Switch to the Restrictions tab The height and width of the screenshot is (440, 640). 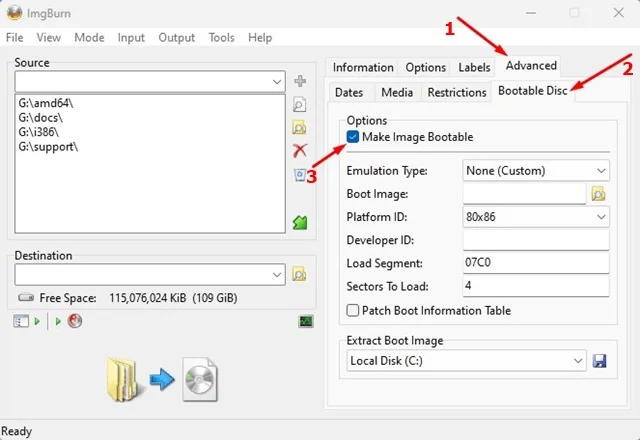click(x=456, y=93)
